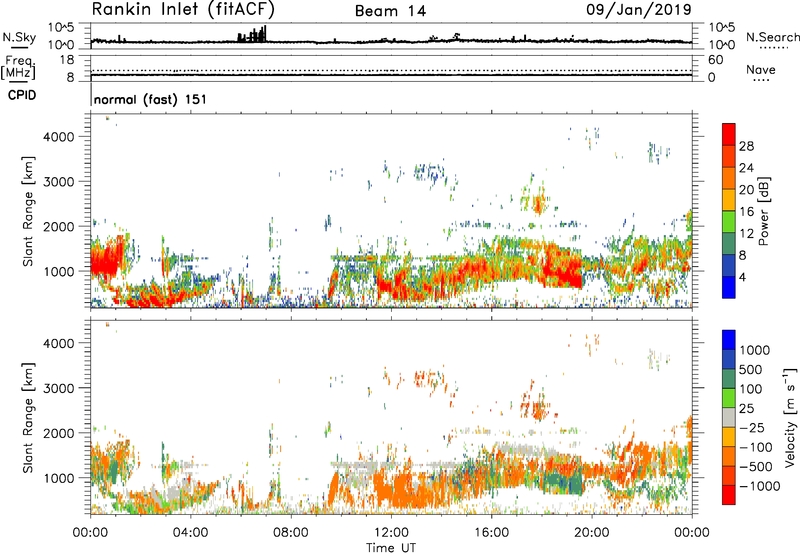Click the '16:00' time tick label
This screenshot has height=554, width=800.
click(x=491, y=533)
